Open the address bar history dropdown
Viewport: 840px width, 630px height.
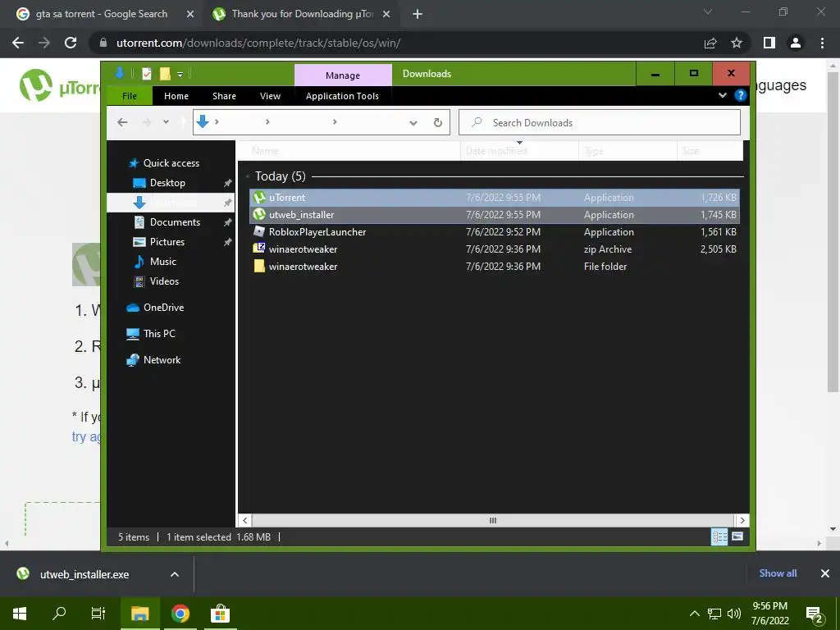(413, 123)
